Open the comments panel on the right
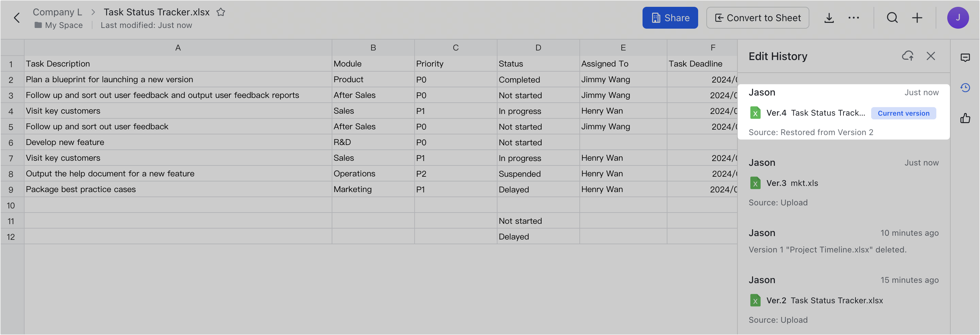The image size is (980, 335). [x=966, y=57]
